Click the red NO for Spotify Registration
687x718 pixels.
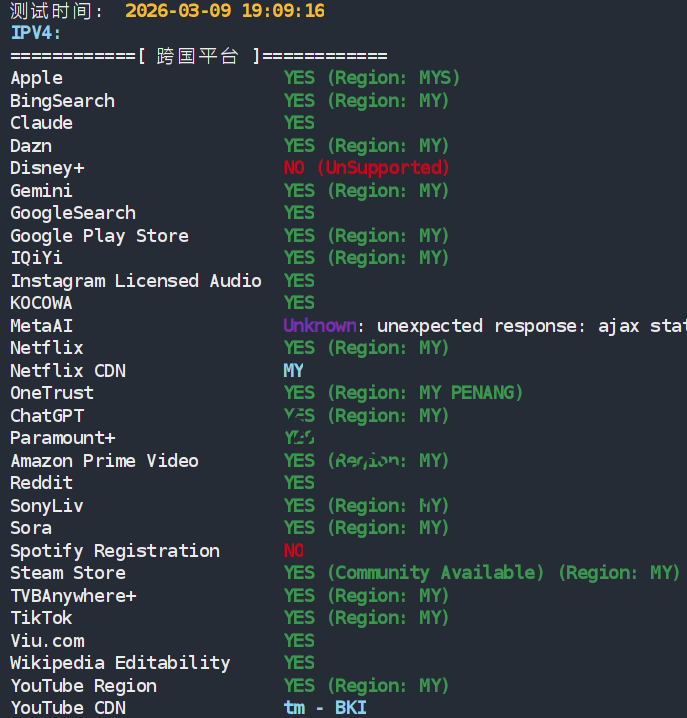[294, 551]
